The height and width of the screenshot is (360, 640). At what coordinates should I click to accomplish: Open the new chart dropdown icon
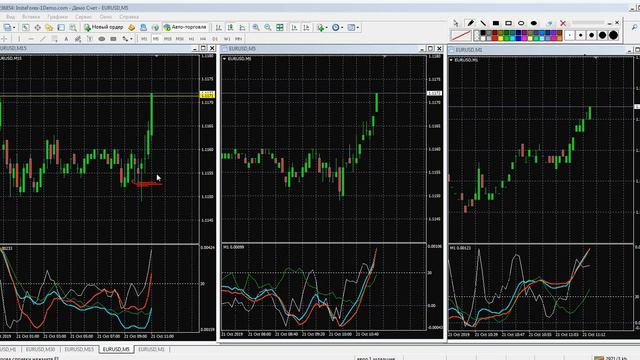pos(9,27)
